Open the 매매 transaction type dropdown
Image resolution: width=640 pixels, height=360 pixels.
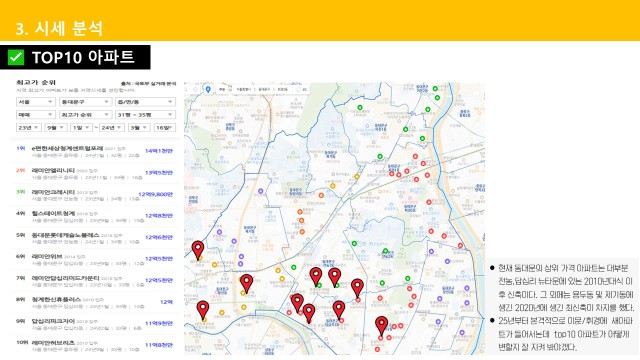click(x=35, y=115)
